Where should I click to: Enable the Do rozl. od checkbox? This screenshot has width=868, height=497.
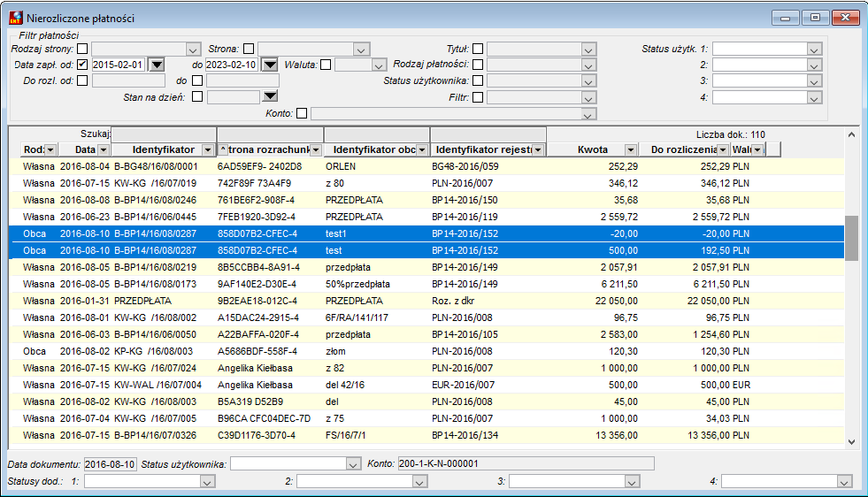82,80
